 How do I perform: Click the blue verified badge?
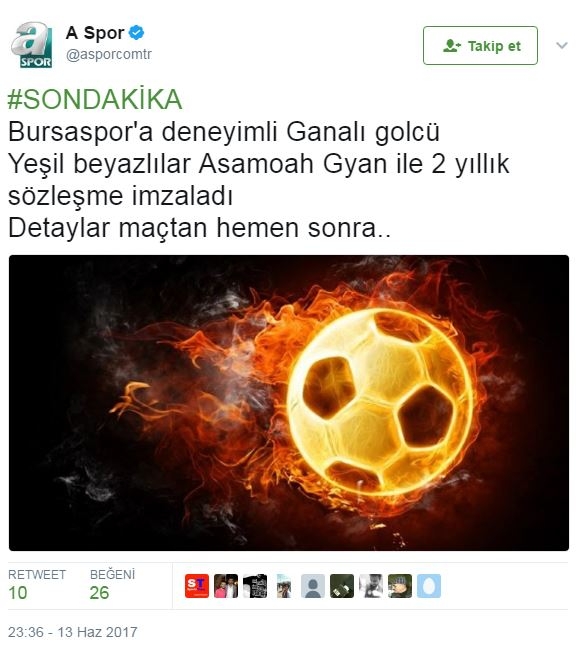click(136, 33)
